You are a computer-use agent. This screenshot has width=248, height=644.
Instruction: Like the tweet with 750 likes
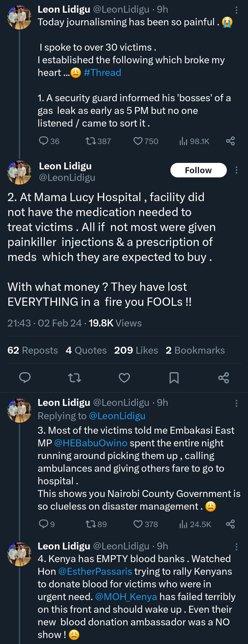tap(138, 141)
